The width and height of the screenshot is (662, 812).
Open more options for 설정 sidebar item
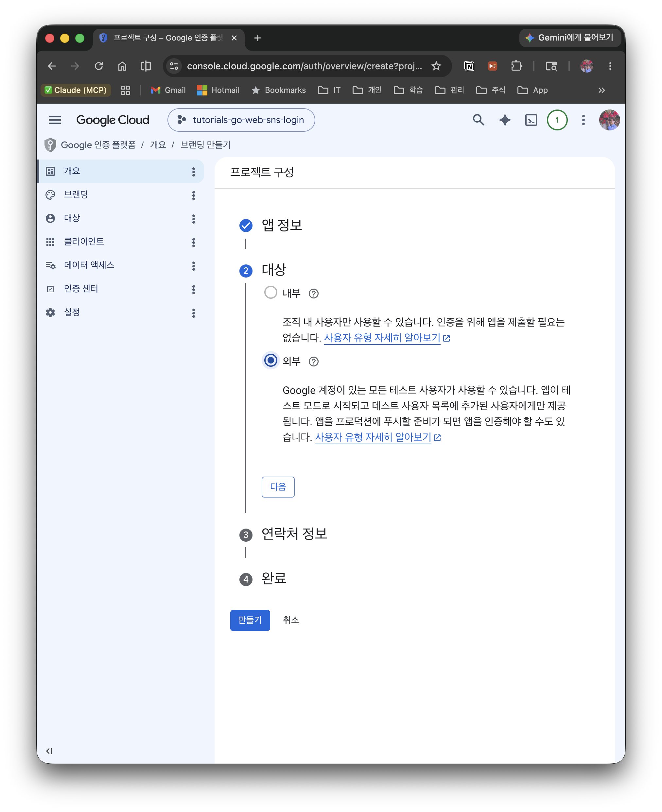pos(194,313)
